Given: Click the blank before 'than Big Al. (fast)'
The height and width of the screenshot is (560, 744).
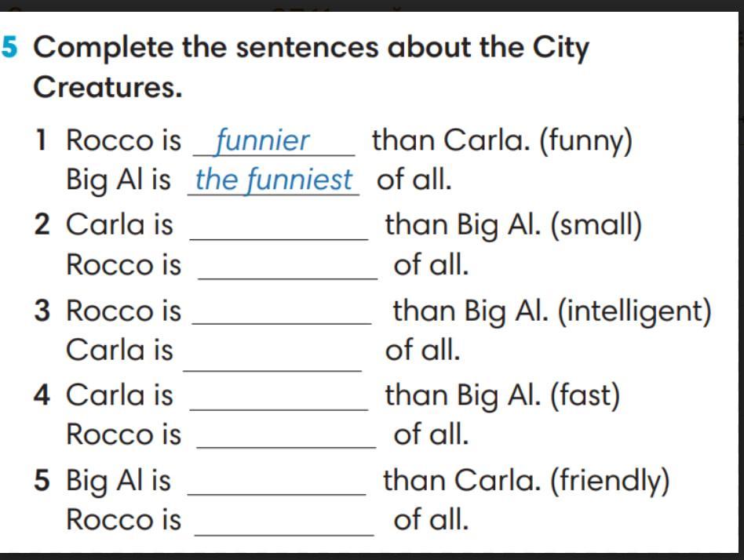Looking at the screenshot, I should (279, 398).
